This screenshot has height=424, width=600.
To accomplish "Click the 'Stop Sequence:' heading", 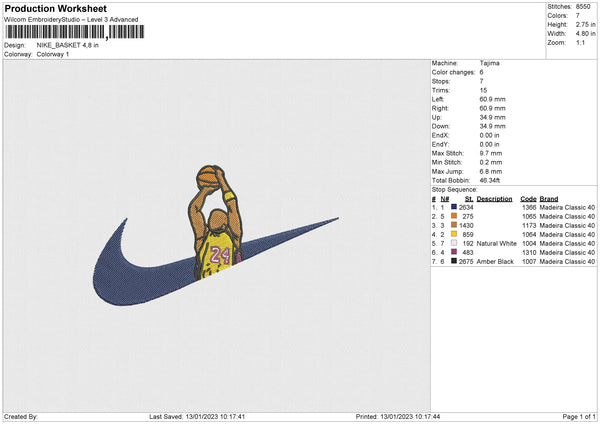I will [x=455, y=190].
